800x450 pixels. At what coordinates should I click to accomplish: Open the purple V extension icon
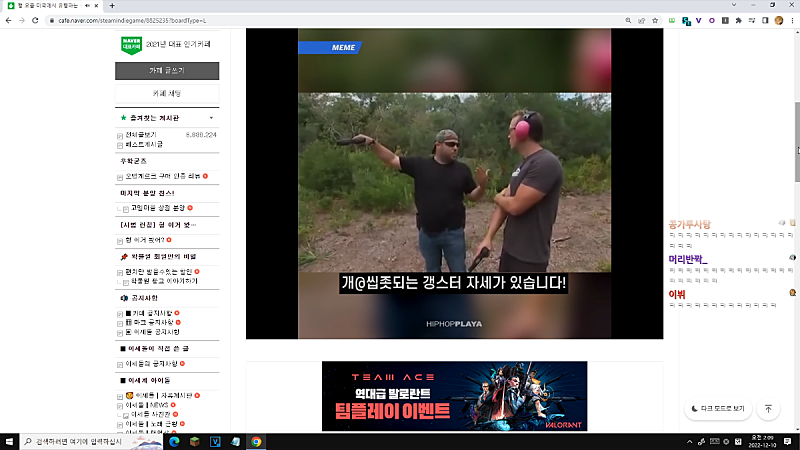(698, 20)
